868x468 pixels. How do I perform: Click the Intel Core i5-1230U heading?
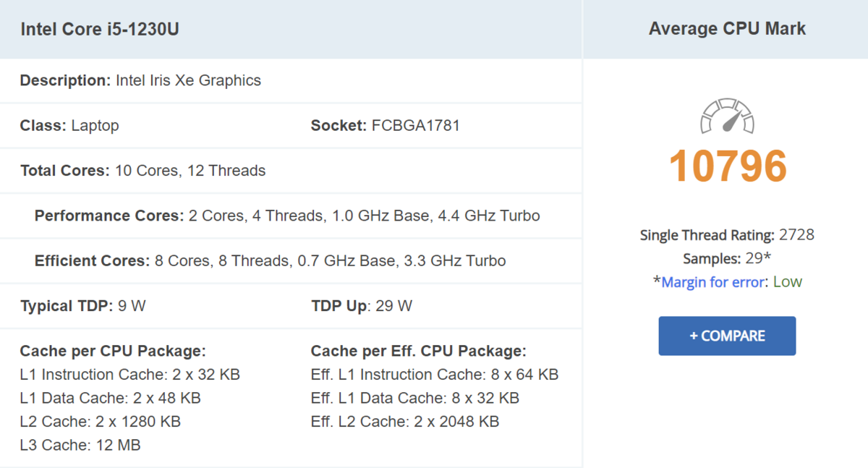point(100,30)
